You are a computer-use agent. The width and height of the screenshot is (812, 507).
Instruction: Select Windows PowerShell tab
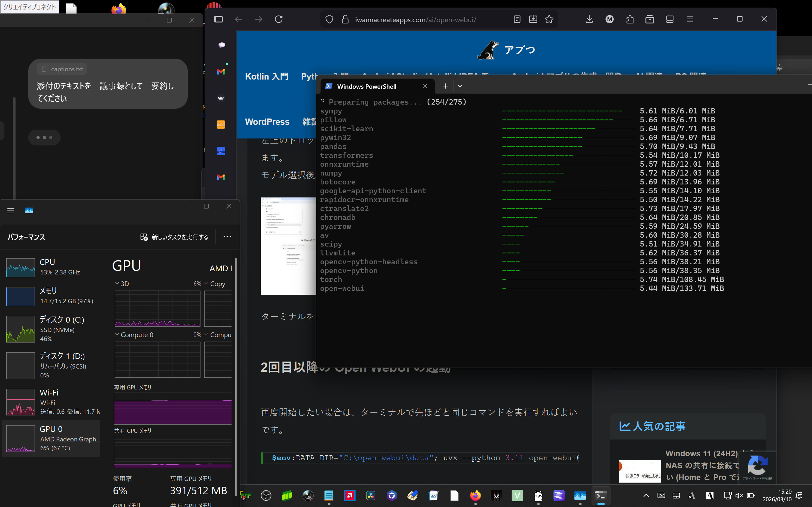[366, 87]
